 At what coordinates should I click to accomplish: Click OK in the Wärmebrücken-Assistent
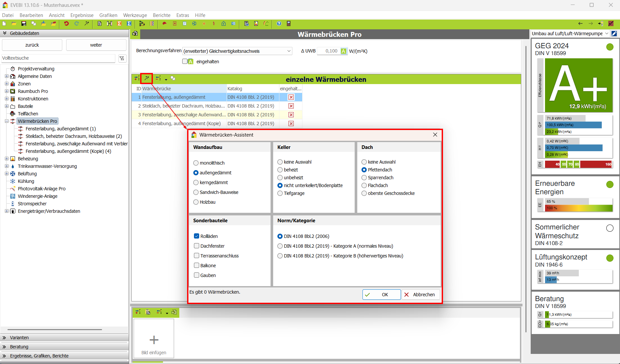(x=381, y=295)
